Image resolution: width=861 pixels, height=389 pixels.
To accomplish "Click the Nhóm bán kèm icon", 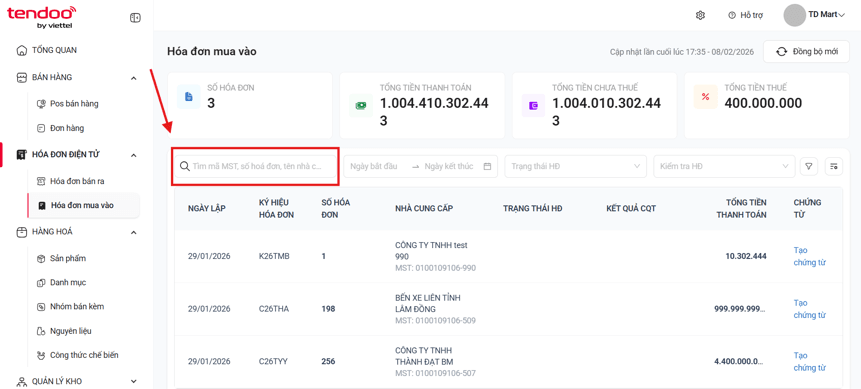I will coord(40,307).
